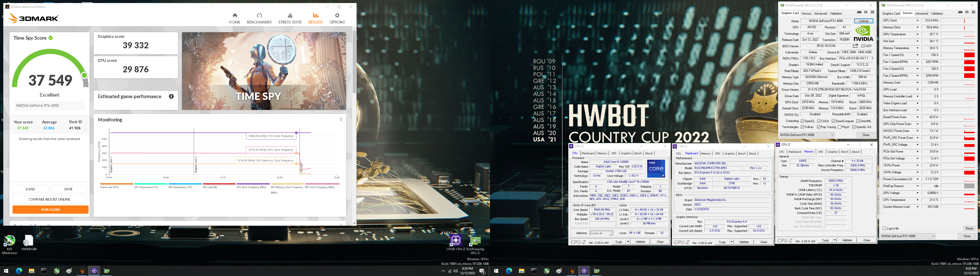Toggle UEFI checkbox in GPU-Z
Screen dimensions: 980x276
click(863, 46)
